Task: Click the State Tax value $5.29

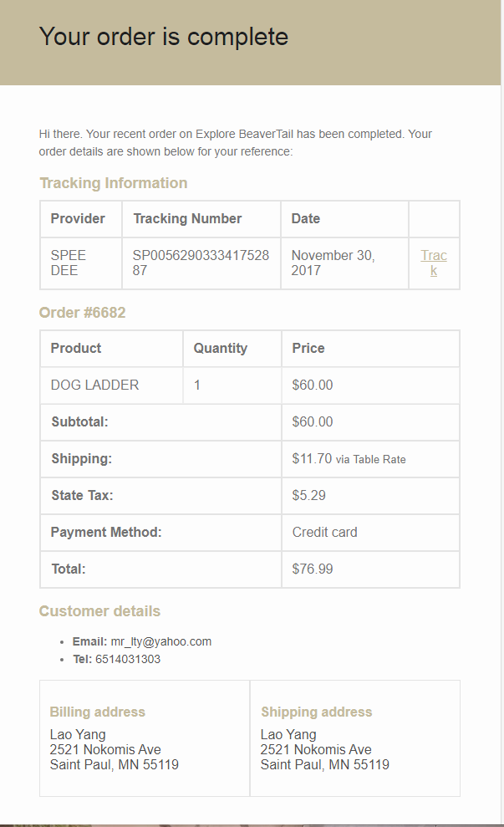Action: pos(309,495)
